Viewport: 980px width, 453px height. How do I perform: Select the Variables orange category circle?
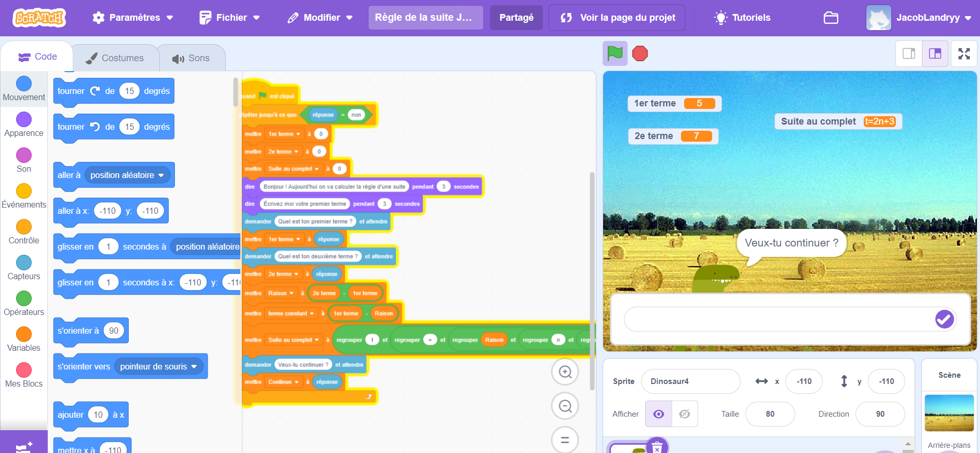[24, 334]
